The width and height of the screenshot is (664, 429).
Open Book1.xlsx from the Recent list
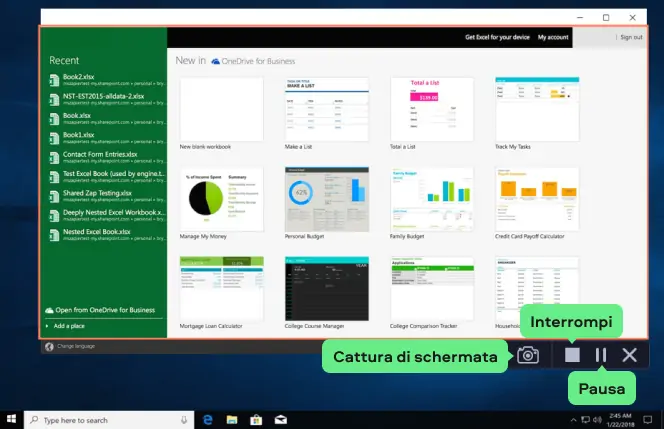107,138
